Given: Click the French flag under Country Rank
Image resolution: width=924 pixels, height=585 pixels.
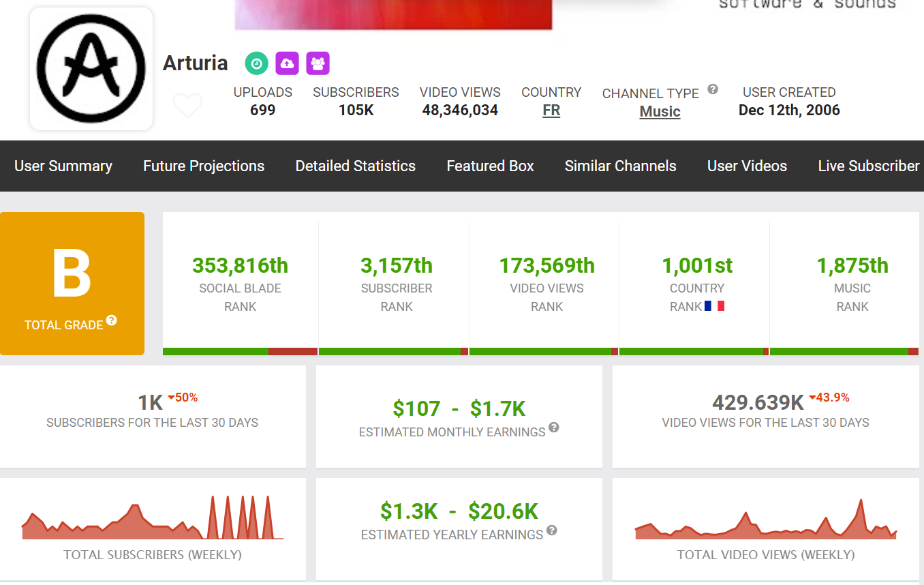Looking at the screenshot, I should pyautogui.click(x=715, y=306).
